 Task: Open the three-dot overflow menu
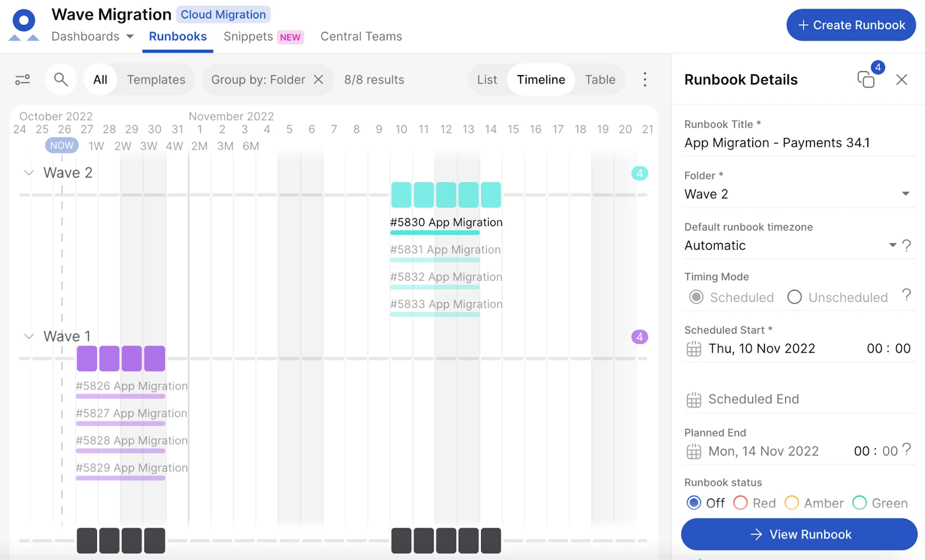point(645,79)
